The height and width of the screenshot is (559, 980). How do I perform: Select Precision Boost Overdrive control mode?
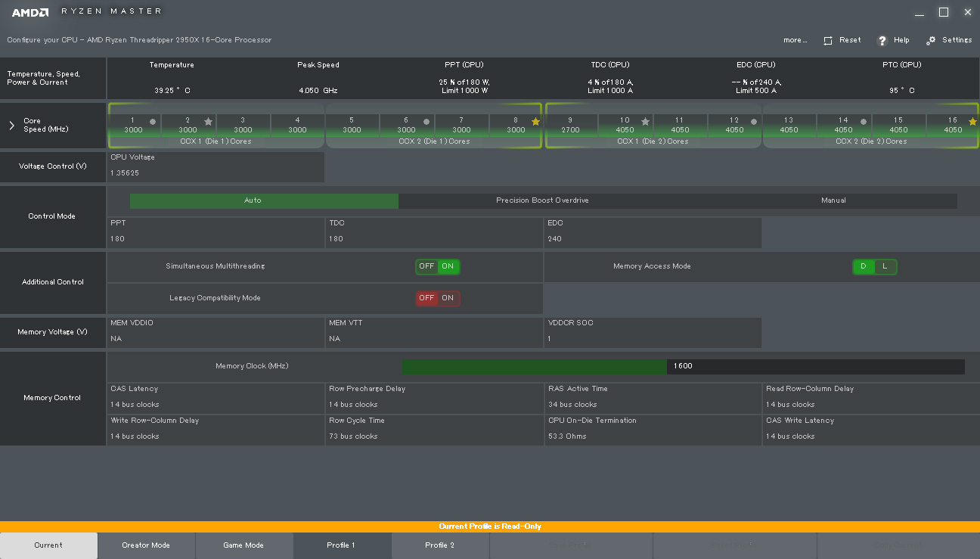pos(542,200)
